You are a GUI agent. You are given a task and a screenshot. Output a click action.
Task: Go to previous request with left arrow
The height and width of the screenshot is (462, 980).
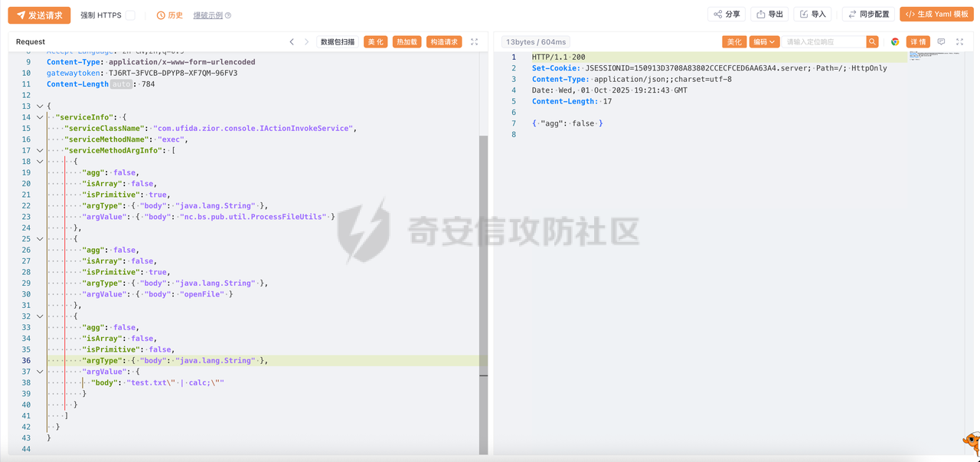pos(292,42)
